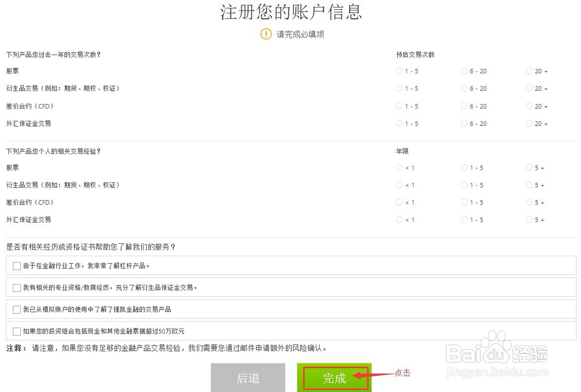581x392 pixels.
Task: Select 20+ trades for 差价合约 CFD
Action: [x=529, y=106]
